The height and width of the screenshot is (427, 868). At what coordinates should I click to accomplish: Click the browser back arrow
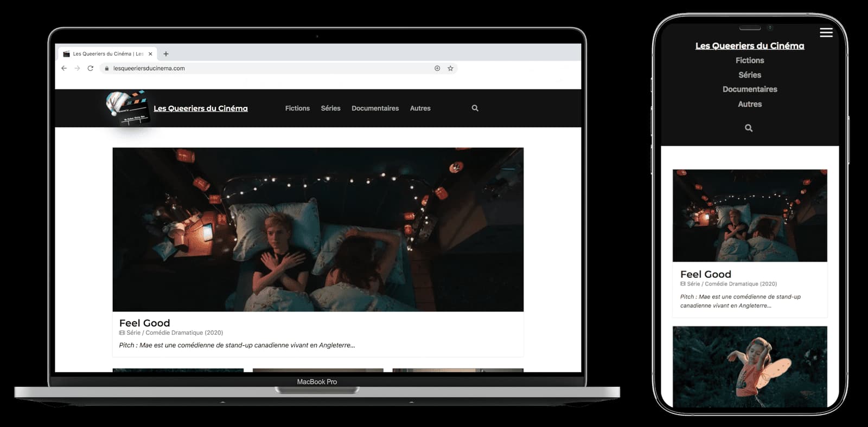tap(64, 68)
